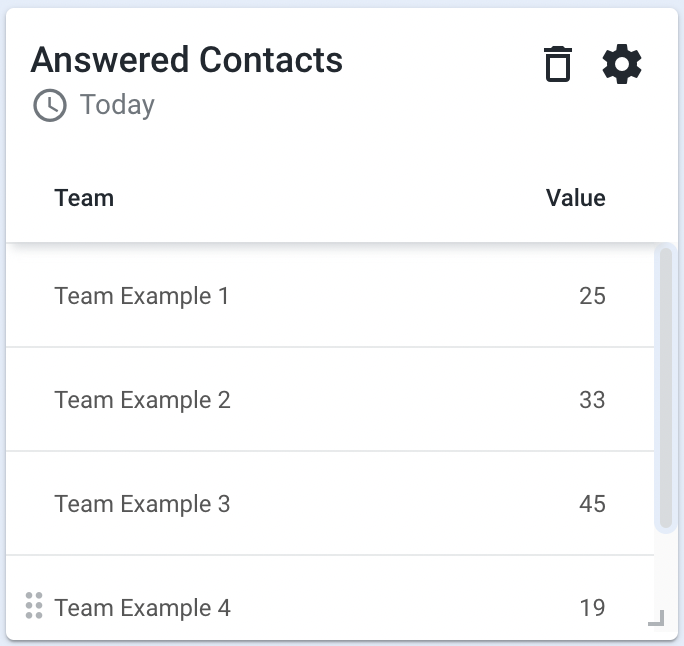Delete the Answered Contacts widget via trash icon
Image resolution: width=684 pixels, height=646 pixels.
point(558,64)
